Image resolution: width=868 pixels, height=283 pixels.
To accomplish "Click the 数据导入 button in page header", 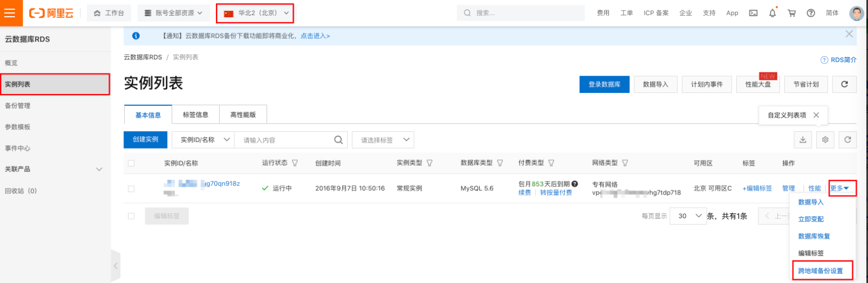I will pyautogui.click(x=655, y=84).
